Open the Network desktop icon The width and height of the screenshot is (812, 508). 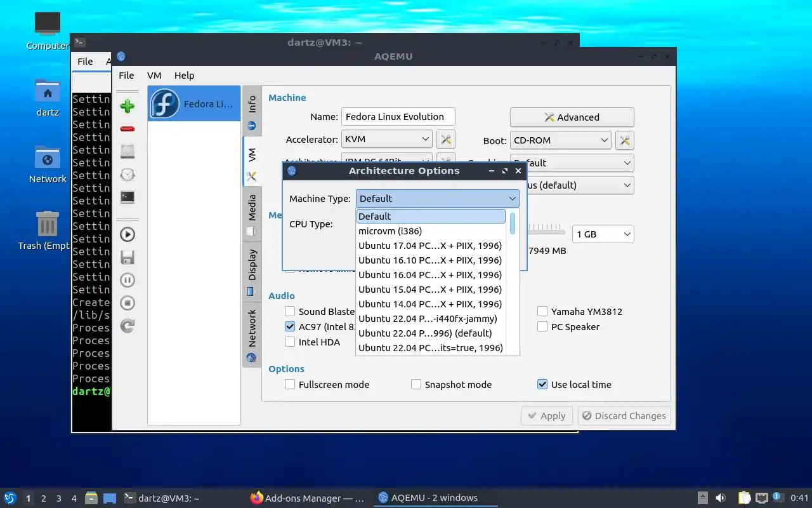point(48,165)
